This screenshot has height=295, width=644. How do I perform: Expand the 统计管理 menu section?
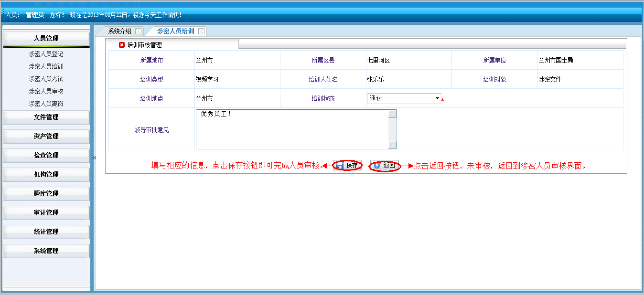point(46,232)
